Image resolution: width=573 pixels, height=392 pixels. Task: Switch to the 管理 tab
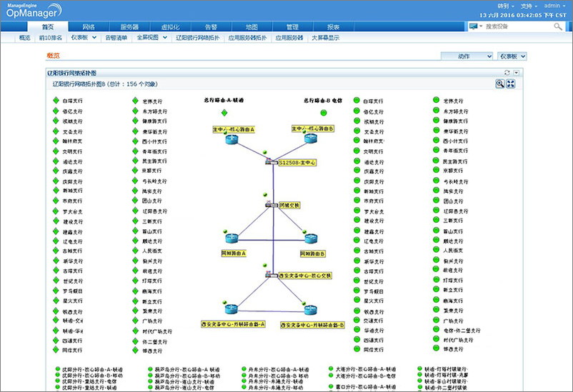pos(292,26)
